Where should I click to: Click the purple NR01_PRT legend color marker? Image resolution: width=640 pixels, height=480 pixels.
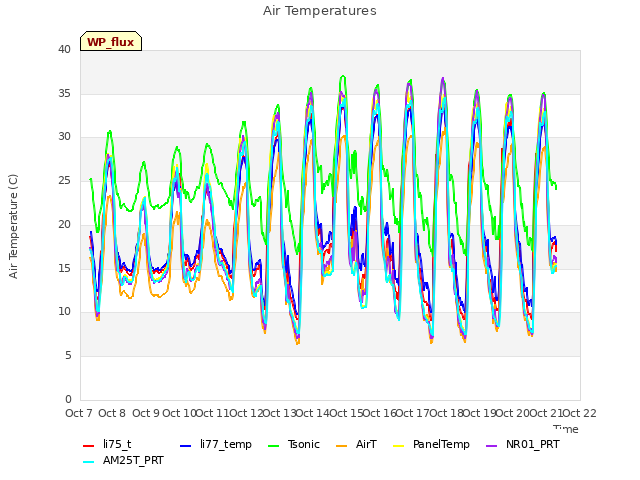click(x=492, y=446)
